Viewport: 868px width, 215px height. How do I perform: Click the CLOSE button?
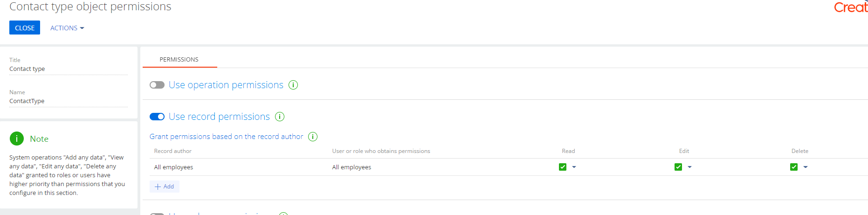coord(25,28)
